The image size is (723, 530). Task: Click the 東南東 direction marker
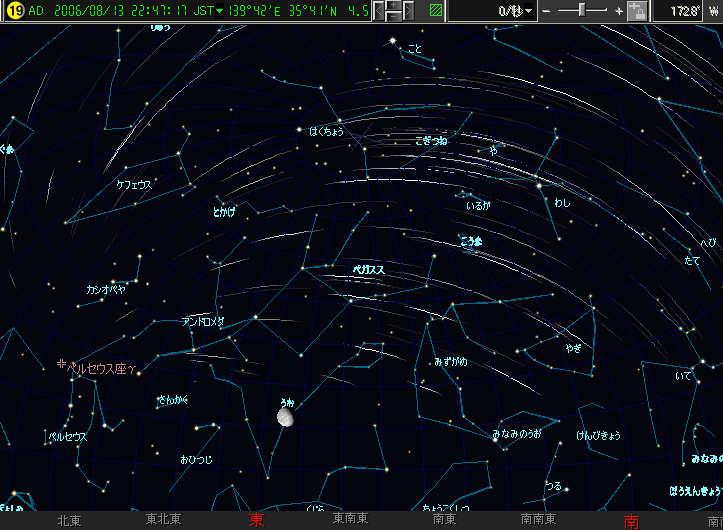coord(351,521)
